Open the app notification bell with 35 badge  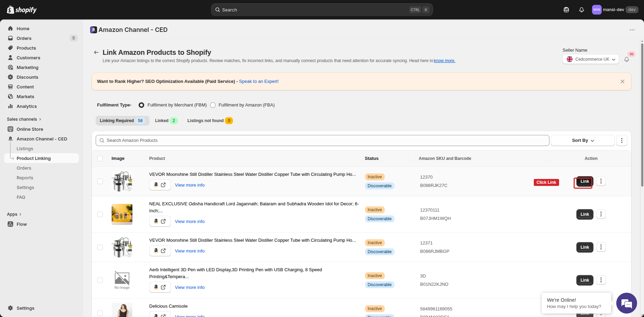(627, 59)
